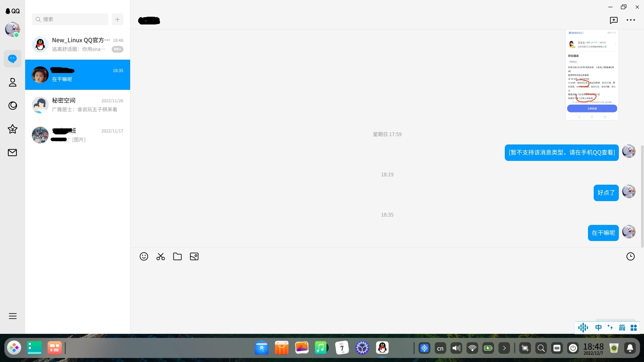Click the plus add button by search
This screenshot has height=362, width=644.
(117, 19)
